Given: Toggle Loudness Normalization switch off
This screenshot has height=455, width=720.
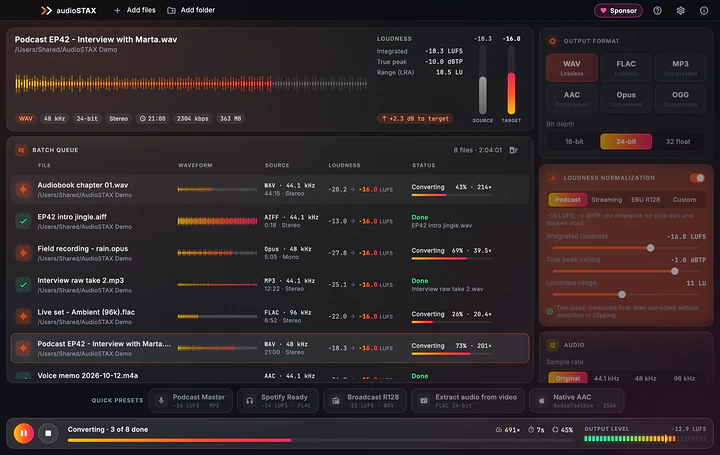Looking at the screenshot, I should click(697, 178).
